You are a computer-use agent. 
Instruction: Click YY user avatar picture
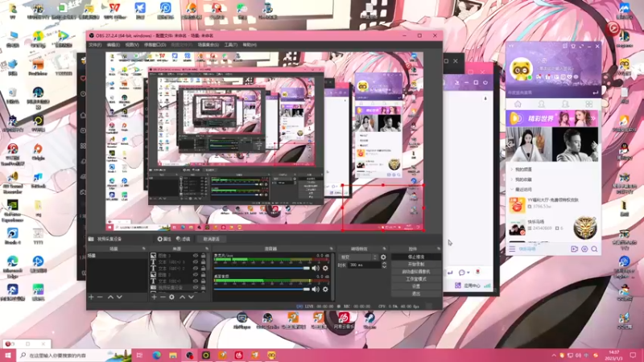point(521,68)
